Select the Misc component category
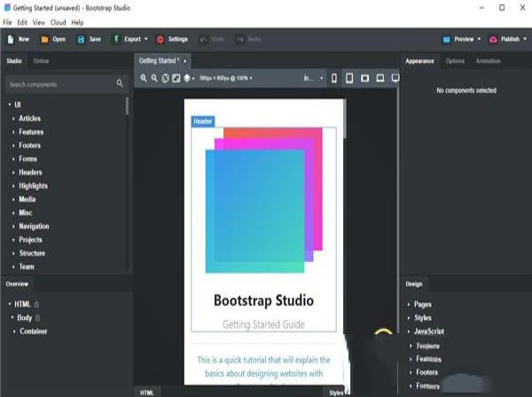 (x=26, y=213)
